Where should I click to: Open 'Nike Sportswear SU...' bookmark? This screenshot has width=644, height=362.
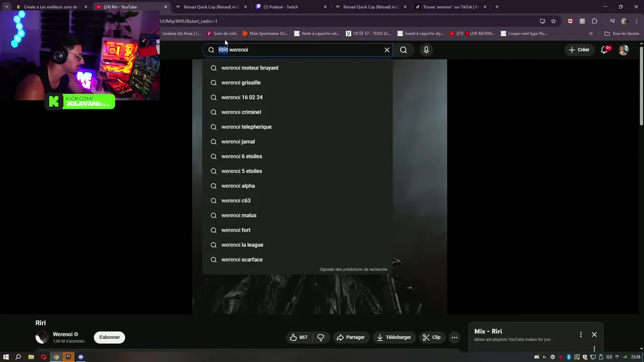coord(265,34)
